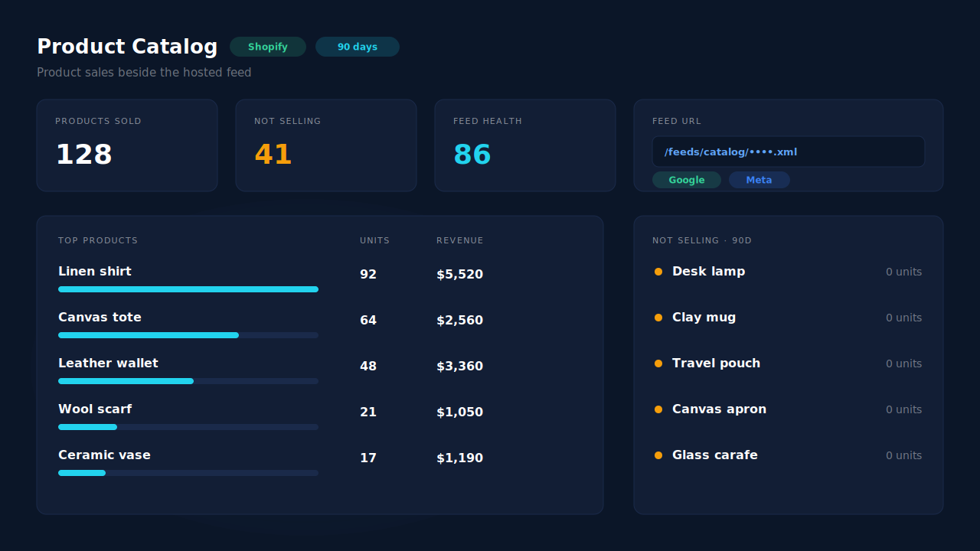The image size is (980, 551).
Task: Click the 64 units value
Action: click(x=368, y=321)
